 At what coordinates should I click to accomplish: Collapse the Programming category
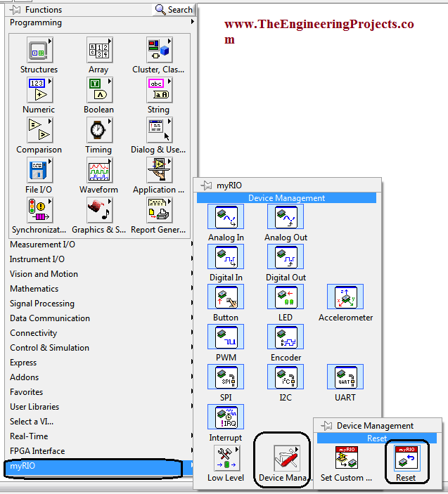click(101, 22)
